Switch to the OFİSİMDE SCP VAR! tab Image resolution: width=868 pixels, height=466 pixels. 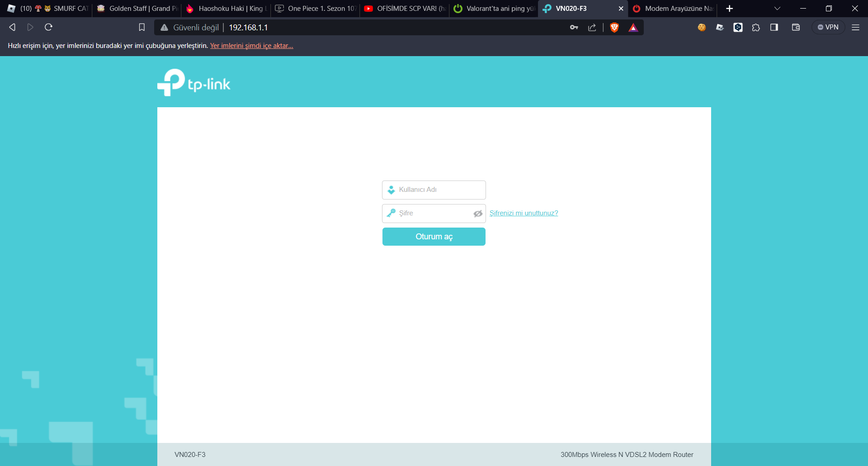click(405, 9)
